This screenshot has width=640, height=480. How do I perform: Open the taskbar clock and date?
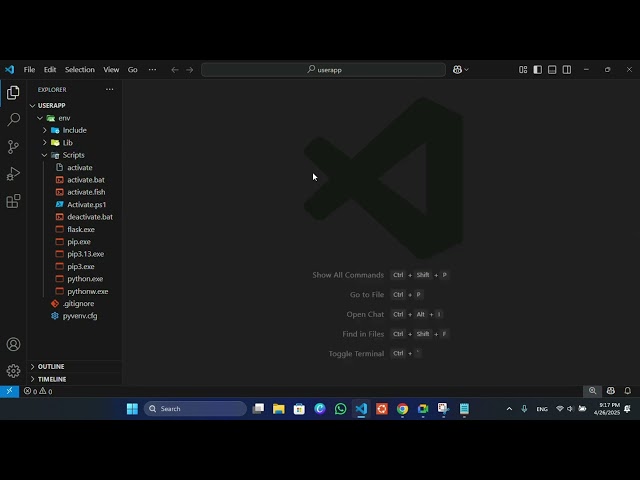click(x=607, y=409)
